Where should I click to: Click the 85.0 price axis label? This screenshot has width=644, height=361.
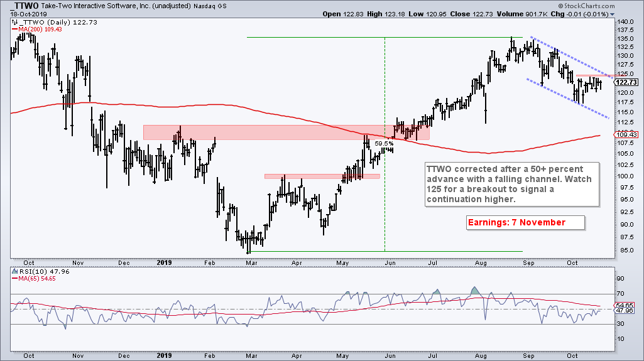coord(626,251)
